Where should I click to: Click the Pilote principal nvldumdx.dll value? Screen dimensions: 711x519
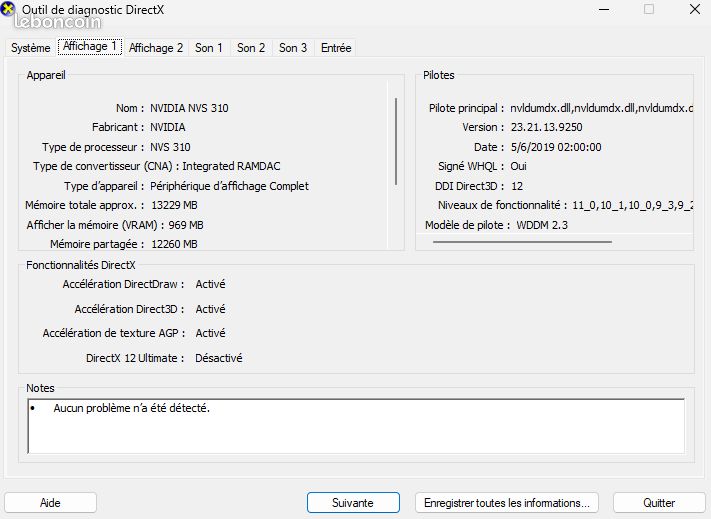click(x=601, y=108)
